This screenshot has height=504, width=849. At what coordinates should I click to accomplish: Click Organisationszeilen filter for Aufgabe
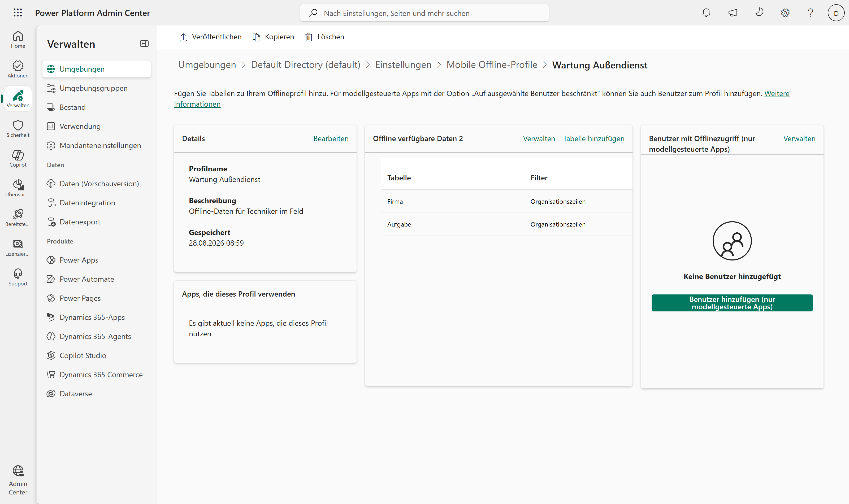tap(558, 224)
